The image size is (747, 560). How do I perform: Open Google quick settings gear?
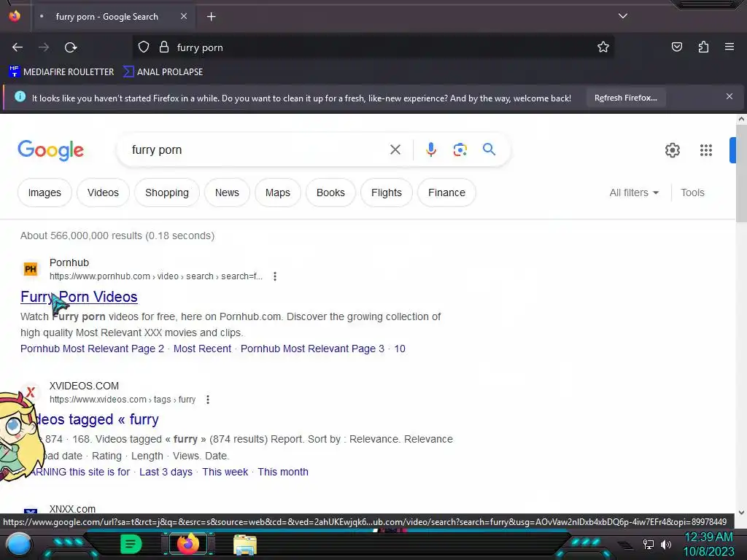[x=672, y=150]
